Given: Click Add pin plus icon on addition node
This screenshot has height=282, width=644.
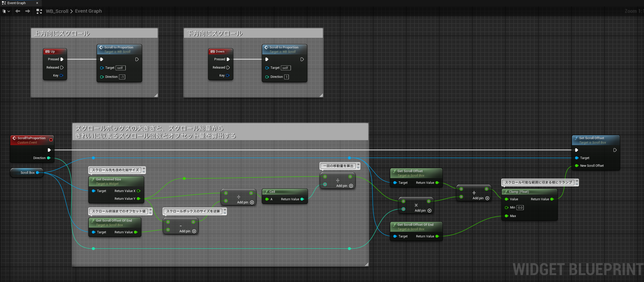Looking at the screenshot, I should point(487,198).
